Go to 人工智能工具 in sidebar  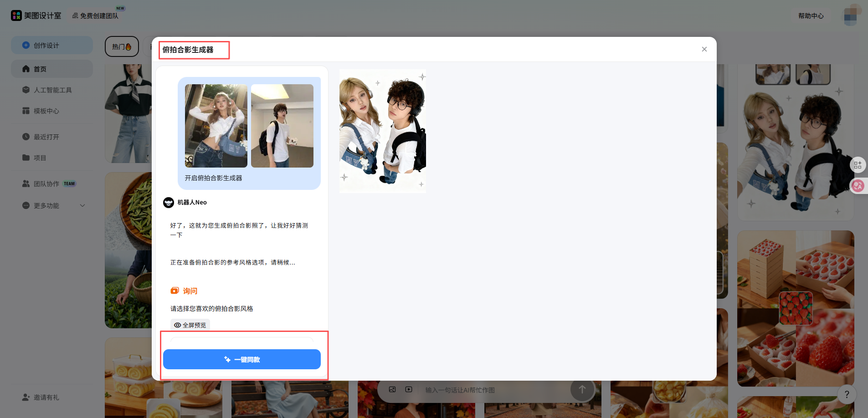tap(52, 90)
